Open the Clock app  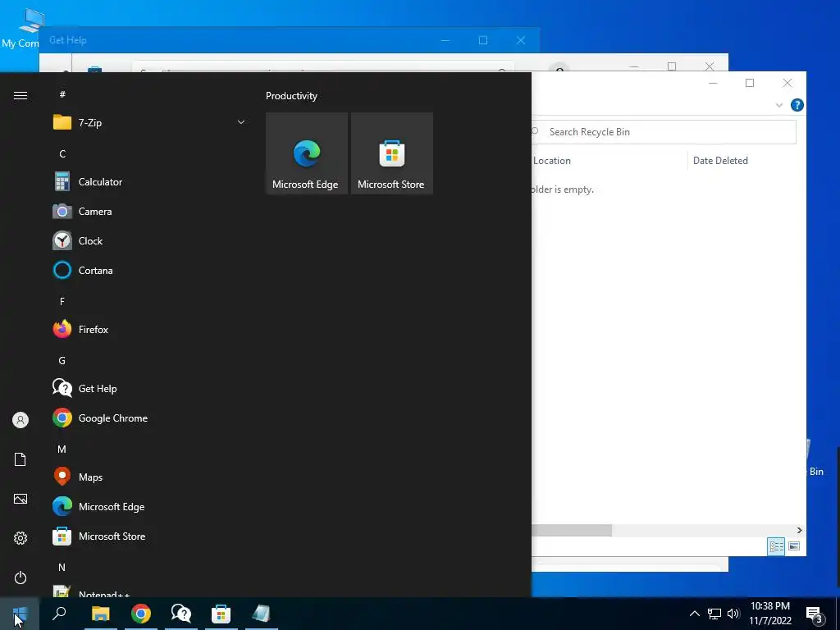[x=149, y=241]
